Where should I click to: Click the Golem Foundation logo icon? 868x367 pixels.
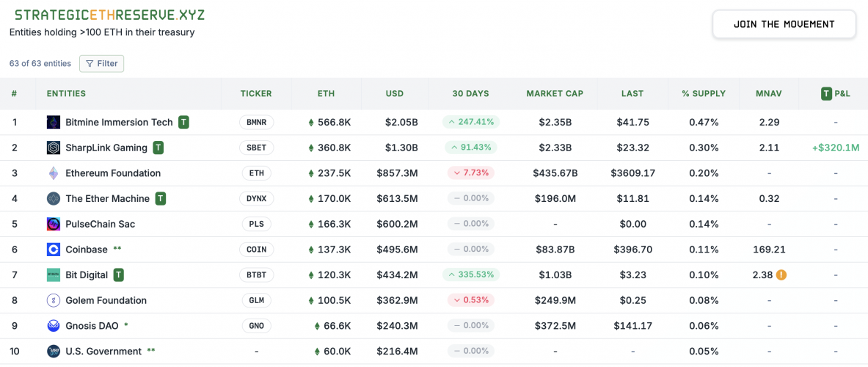(x=54, y=301)
